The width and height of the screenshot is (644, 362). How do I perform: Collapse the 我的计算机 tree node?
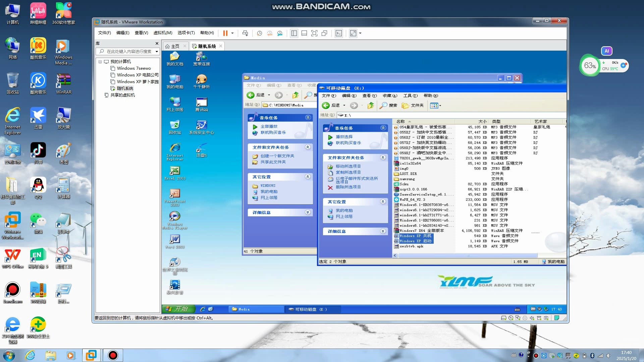[100, 62]
